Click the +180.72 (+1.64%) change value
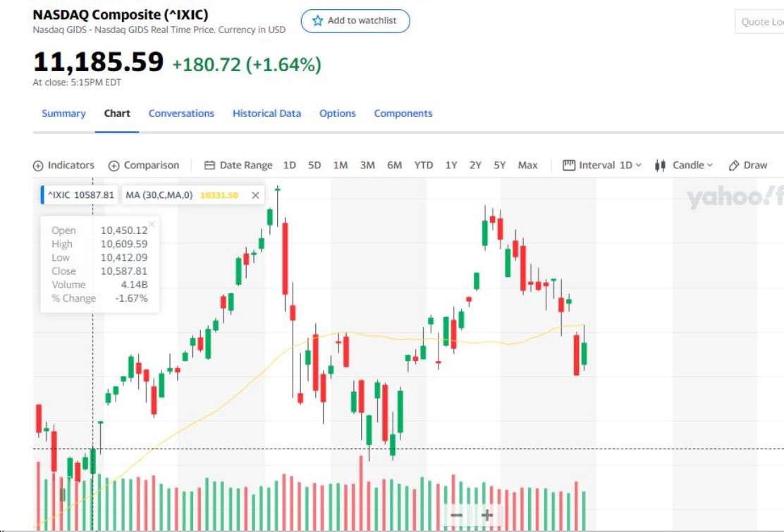The height and width of the screenshot is (532, 784). click(247, 65)
